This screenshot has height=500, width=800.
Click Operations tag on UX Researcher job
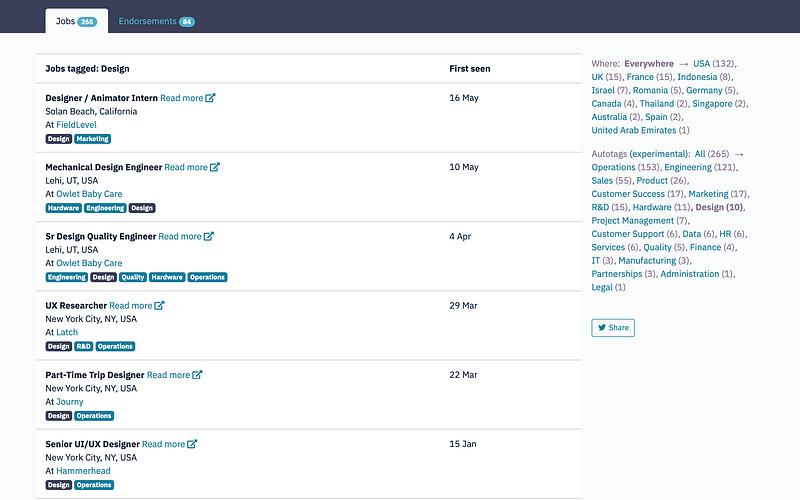[115, 346]
